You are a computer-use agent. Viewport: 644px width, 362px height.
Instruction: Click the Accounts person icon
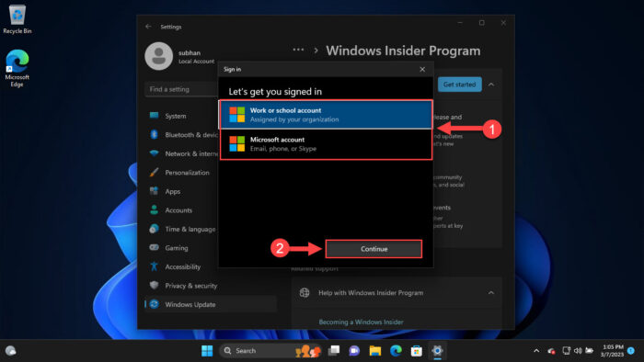[154, 209]
